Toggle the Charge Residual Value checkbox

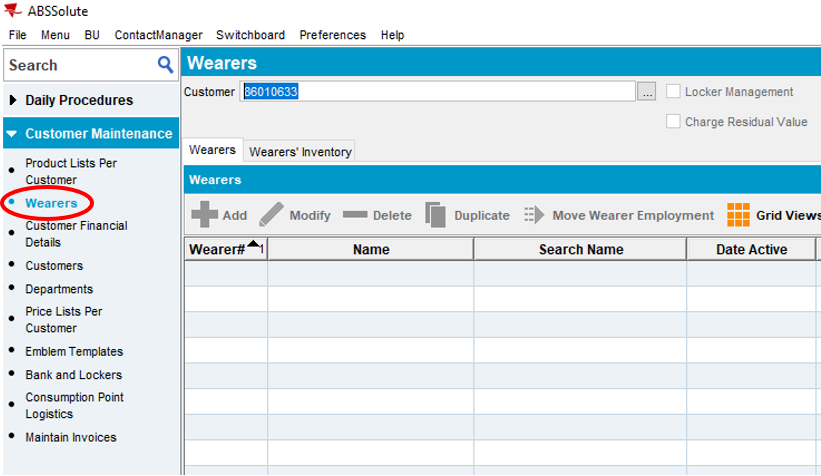click(x=673, y=122)
